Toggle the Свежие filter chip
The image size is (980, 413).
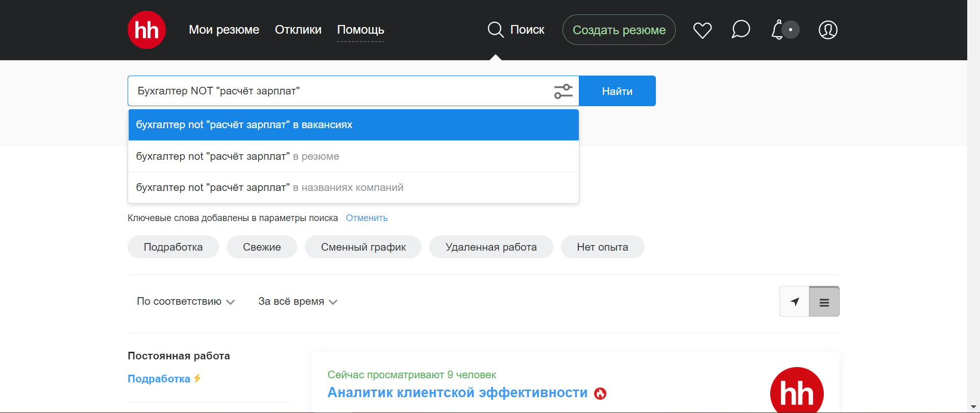[x=262, y=247]
